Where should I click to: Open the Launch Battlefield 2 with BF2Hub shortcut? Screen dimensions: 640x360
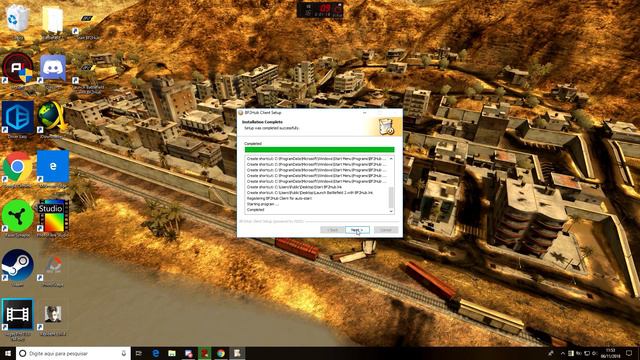(x=88, y=76)
